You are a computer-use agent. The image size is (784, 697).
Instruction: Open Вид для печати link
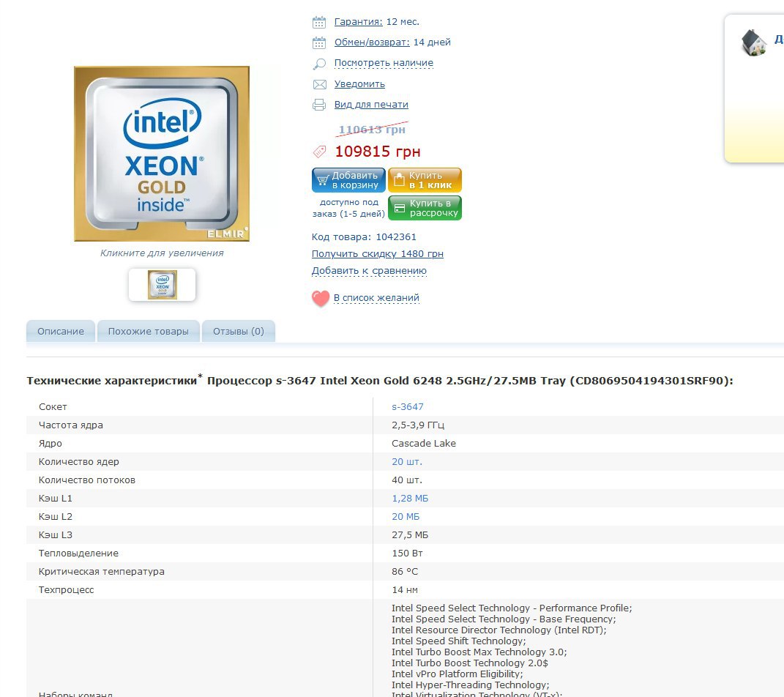tap(371, 105)
